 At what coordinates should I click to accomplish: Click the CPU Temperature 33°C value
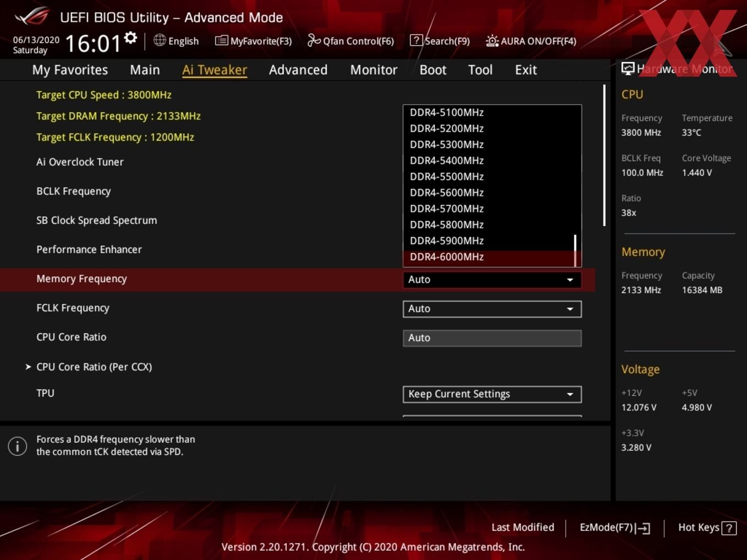click(x=692, y=132)
